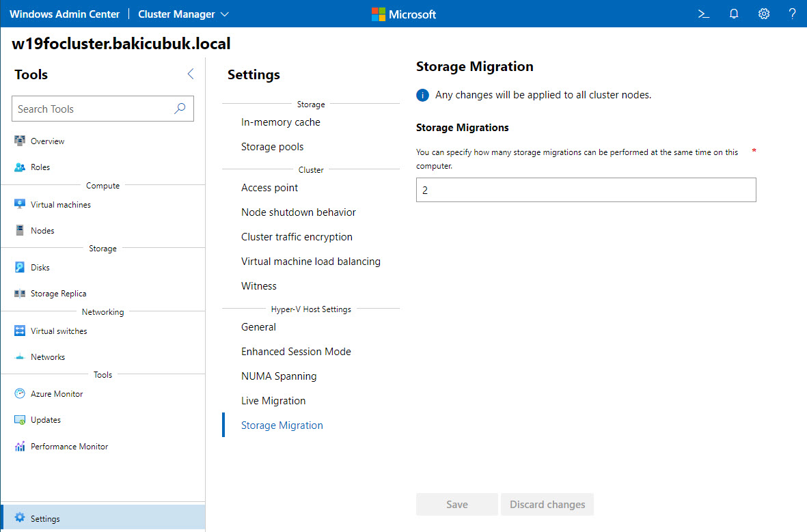Click the search magnifier in Search Tools

click(x=180, y=109)
